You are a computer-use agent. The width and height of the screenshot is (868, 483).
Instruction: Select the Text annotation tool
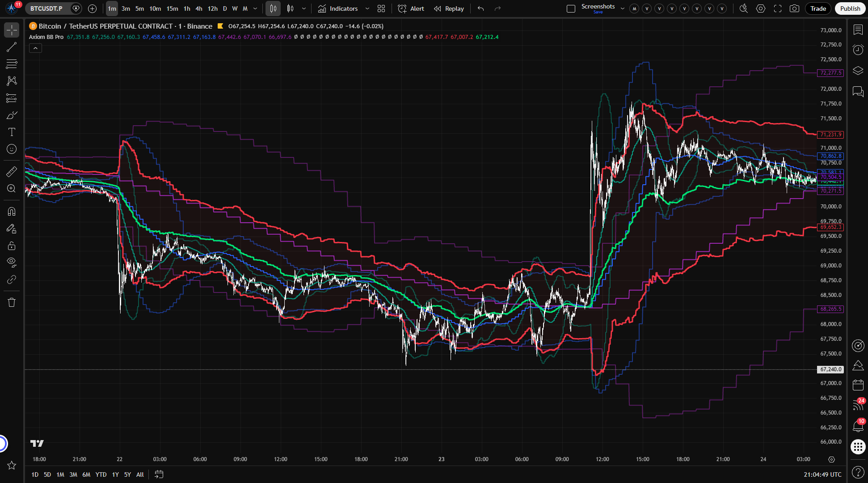tap(12, 132)
